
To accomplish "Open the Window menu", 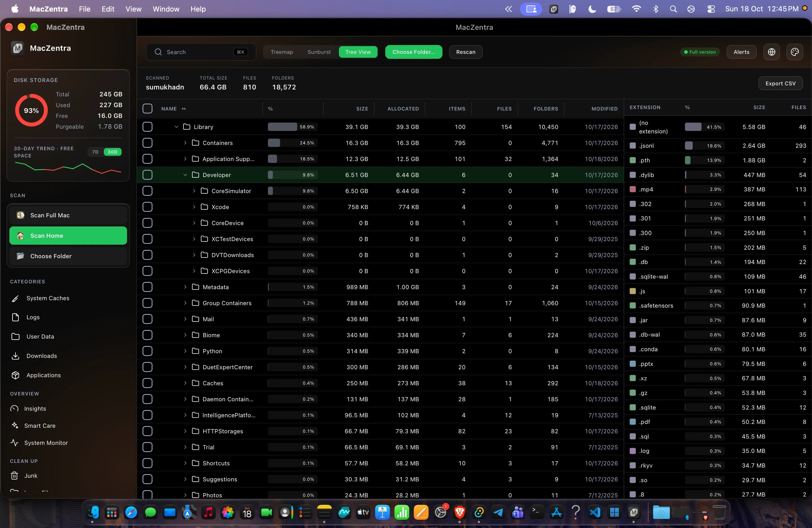I will pos(166,9).
